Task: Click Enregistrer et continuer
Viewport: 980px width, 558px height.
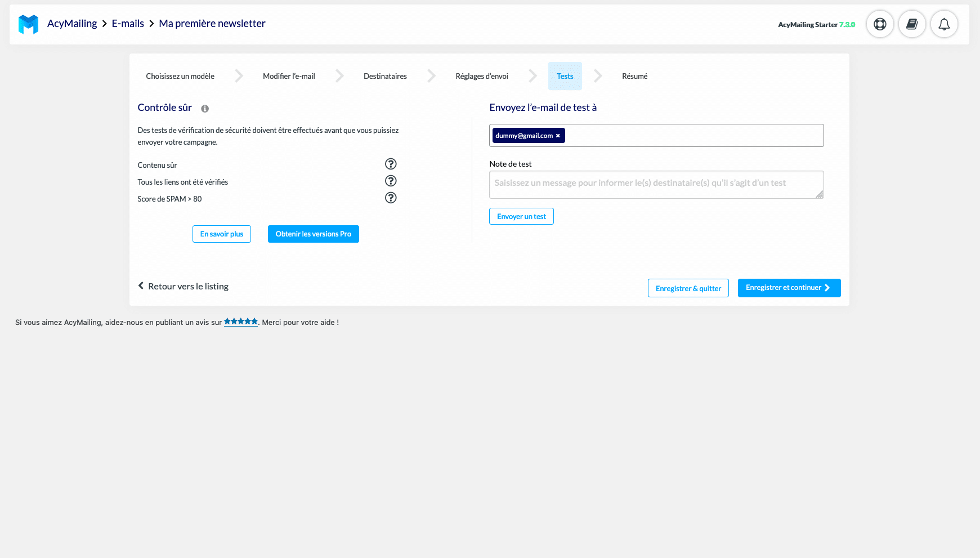Action: 789,288
